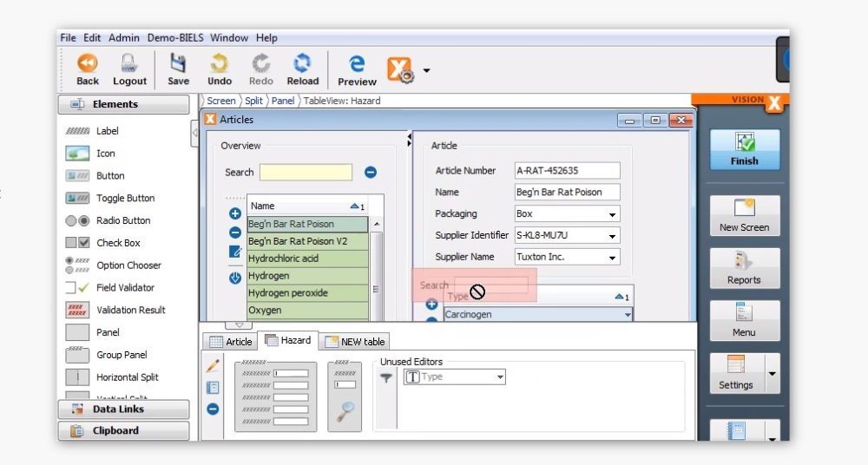Click the Undo arrow icon
Image resolution: width=868 pixels, height=465 pixels.
(219, 65)
